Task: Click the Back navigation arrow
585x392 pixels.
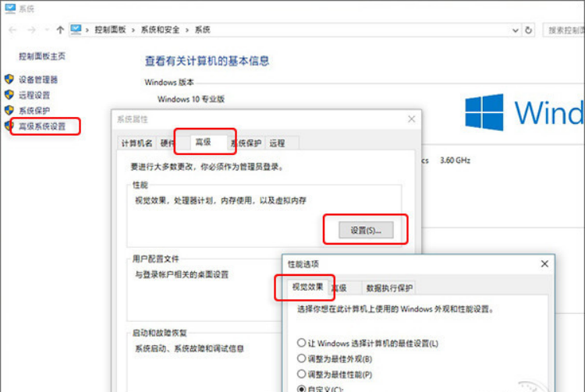Action: (12, 30)
